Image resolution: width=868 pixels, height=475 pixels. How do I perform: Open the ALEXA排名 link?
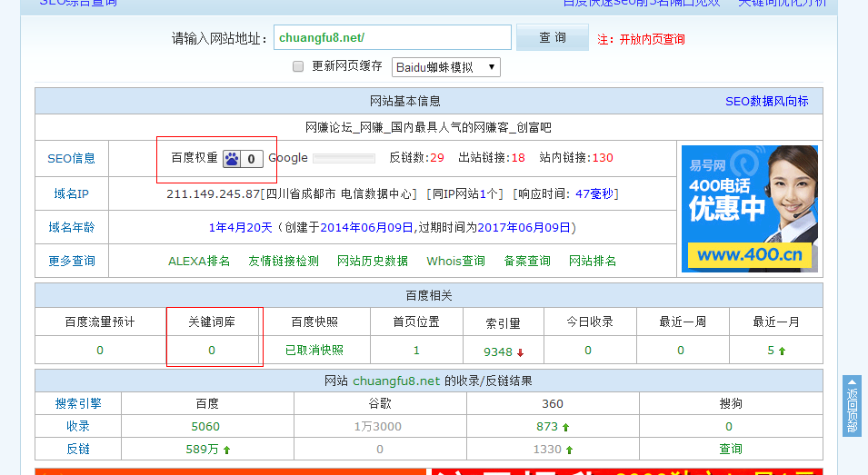point(199,261)
